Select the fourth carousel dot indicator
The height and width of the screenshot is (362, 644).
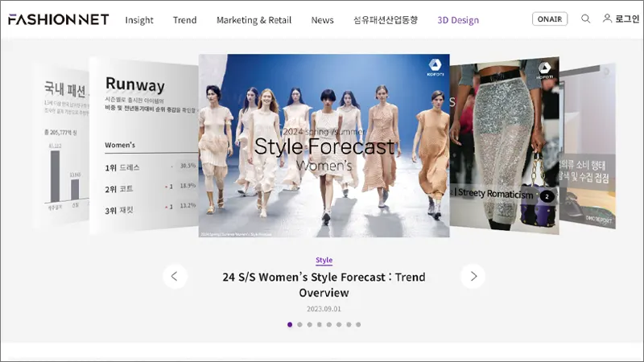click(x=319, y=325)
